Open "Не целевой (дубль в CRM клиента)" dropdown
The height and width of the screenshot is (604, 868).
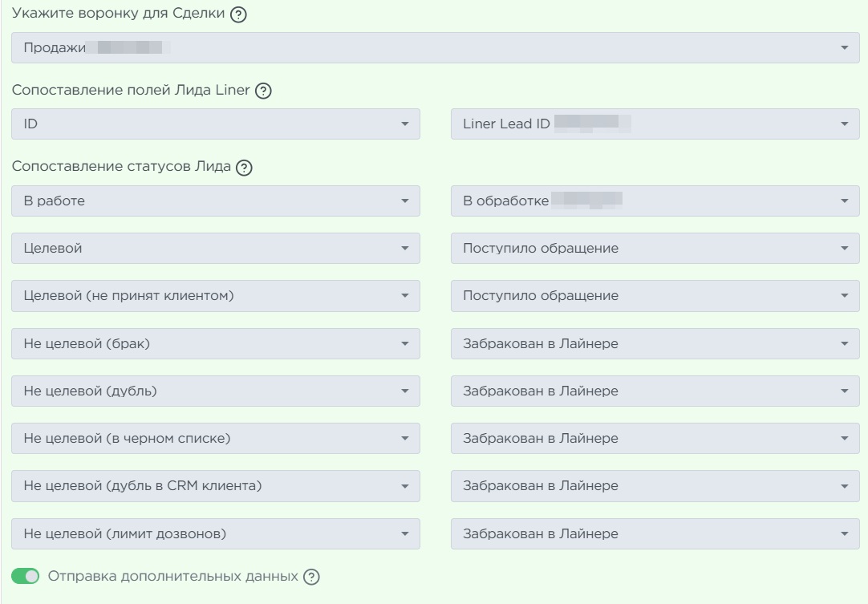coord(216,486)
